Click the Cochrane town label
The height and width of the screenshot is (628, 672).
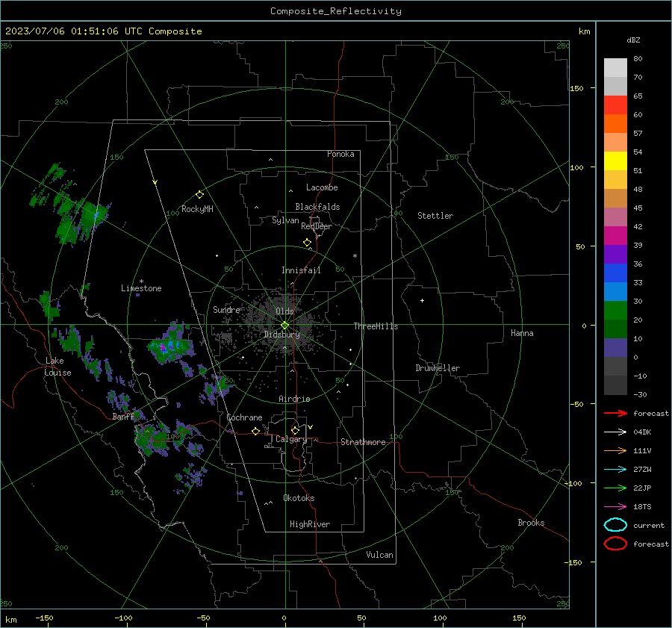pyautogui.click(x=244, y=417)
